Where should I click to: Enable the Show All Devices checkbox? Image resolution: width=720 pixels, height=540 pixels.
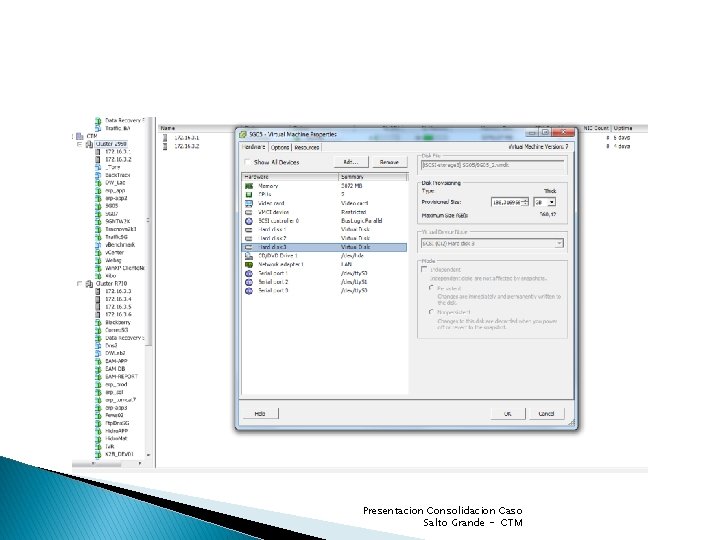pos(248,162)
